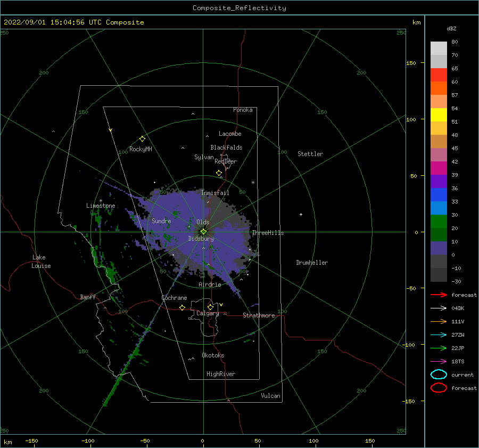
Task: Click the HighRiver label
Action: click(x=221, y=374)
